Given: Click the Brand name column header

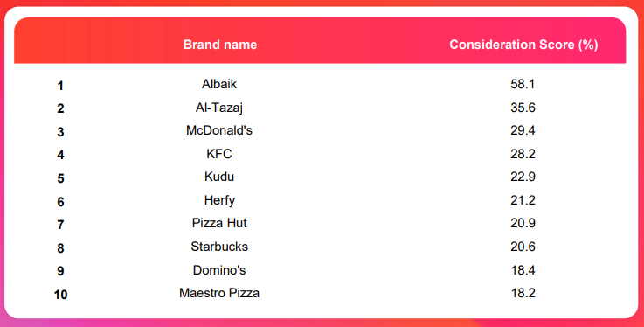Looking at the screenshot, I should 219,45.
